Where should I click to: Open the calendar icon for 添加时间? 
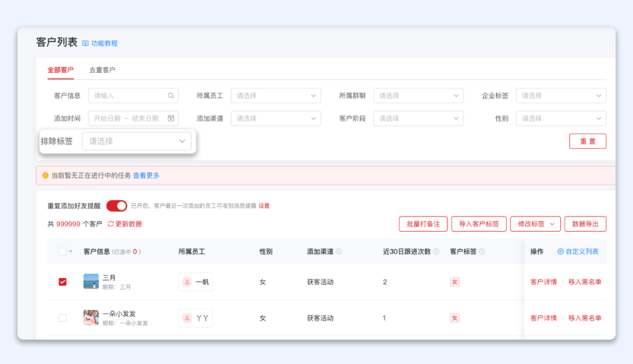(x=172, y=118)
